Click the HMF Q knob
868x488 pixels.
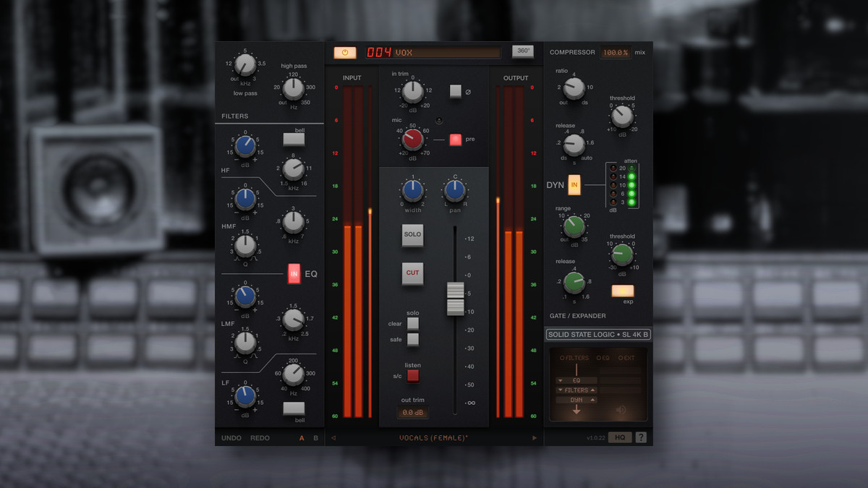click(245, 247)
